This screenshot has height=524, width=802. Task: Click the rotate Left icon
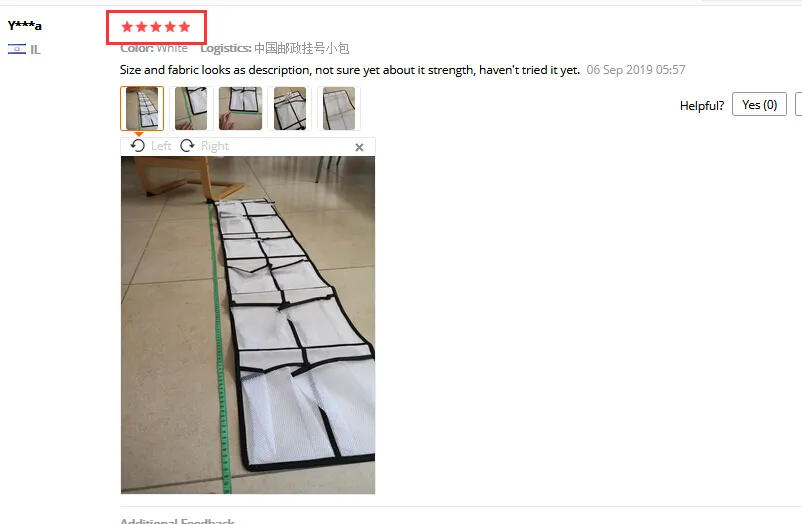coord(138,146)
